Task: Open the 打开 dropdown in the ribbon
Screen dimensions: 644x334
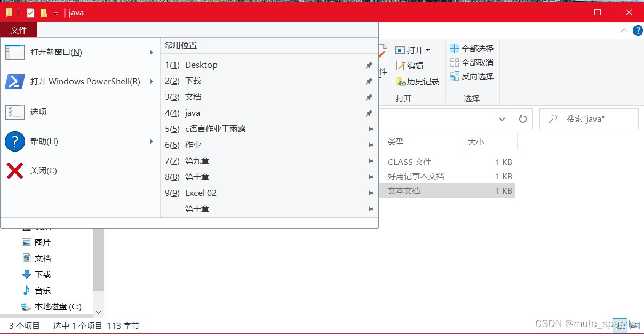Action: [412, 50]
